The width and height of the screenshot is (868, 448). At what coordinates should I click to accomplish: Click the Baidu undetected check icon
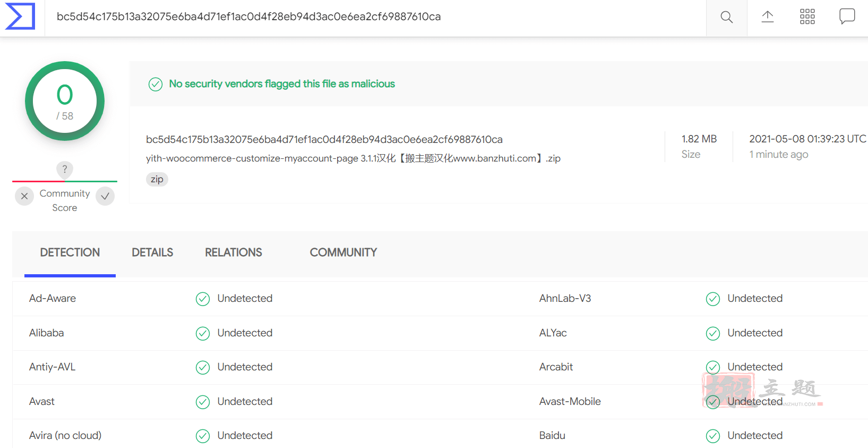click(713, 436)
